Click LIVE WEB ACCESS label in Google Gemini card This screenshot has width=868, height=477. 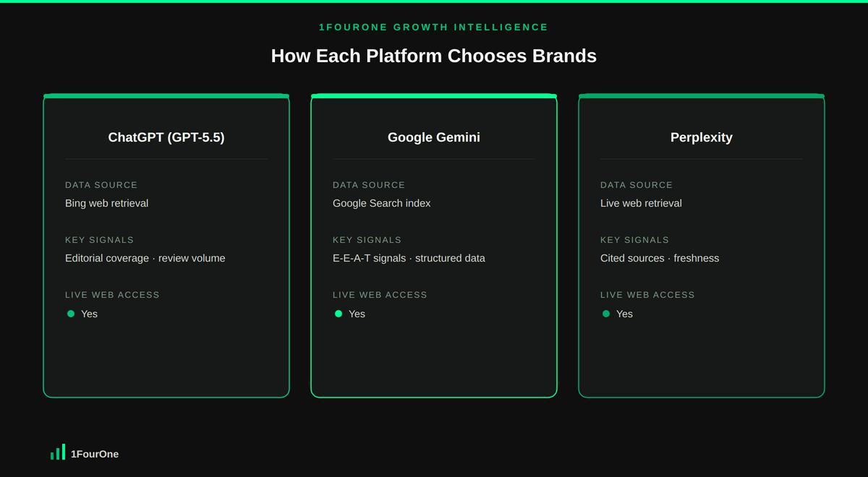[x=380, y=295]
